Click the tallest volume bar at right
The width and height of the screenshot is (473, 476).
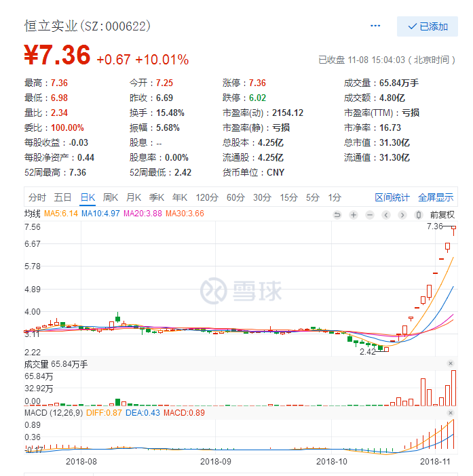(x=453, y=388)
